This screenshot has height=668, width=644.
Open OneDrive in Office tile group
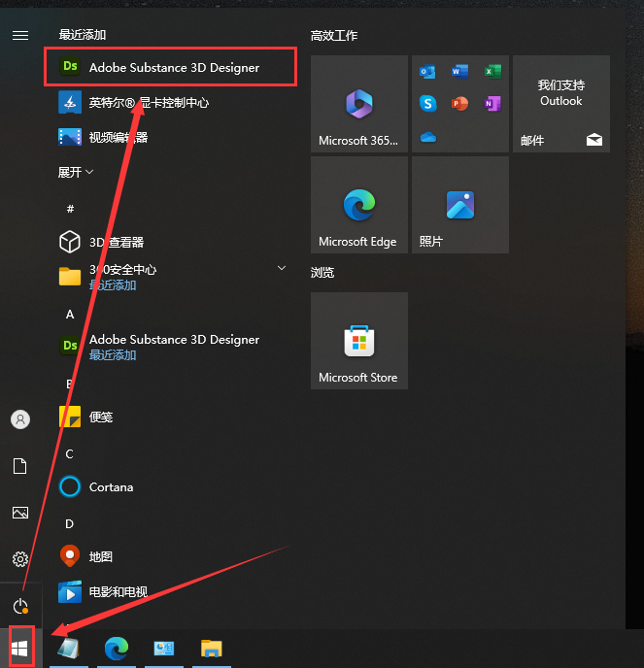[x=428, y=137]
